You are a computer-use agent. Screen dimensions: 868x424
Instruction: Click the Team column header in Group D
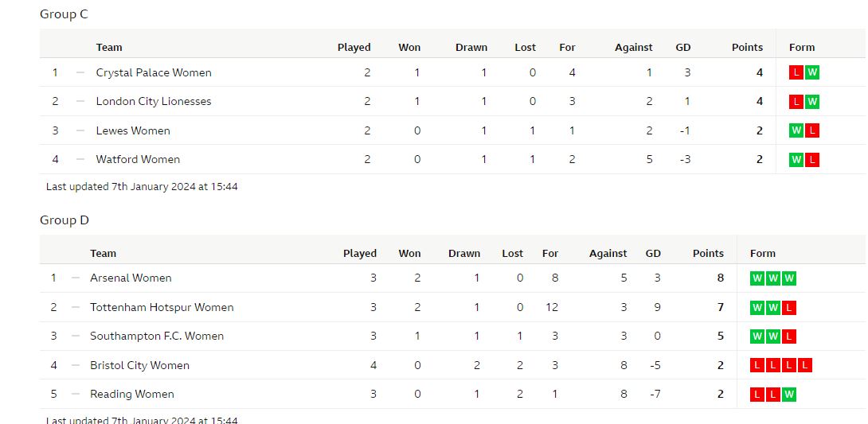point(104,254)
